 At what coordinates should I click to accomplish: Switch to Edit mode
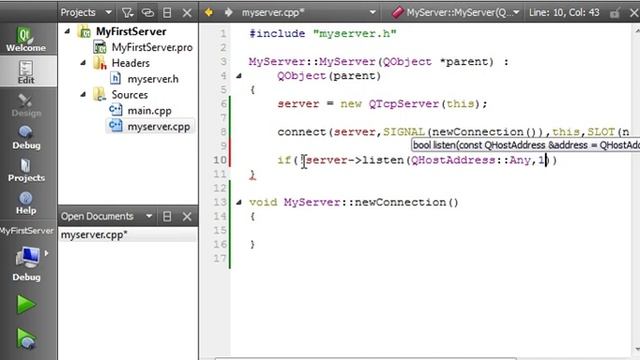pos(26,72)
